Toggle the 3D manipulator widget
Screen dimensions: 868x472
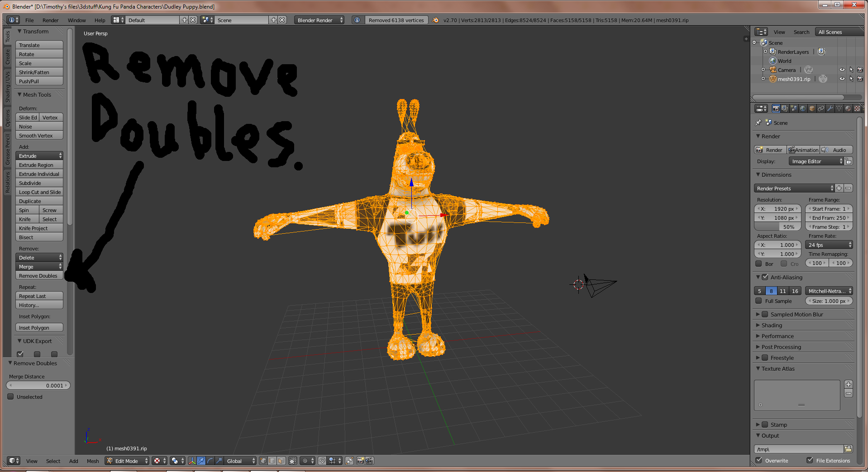[x=192, y=461]
